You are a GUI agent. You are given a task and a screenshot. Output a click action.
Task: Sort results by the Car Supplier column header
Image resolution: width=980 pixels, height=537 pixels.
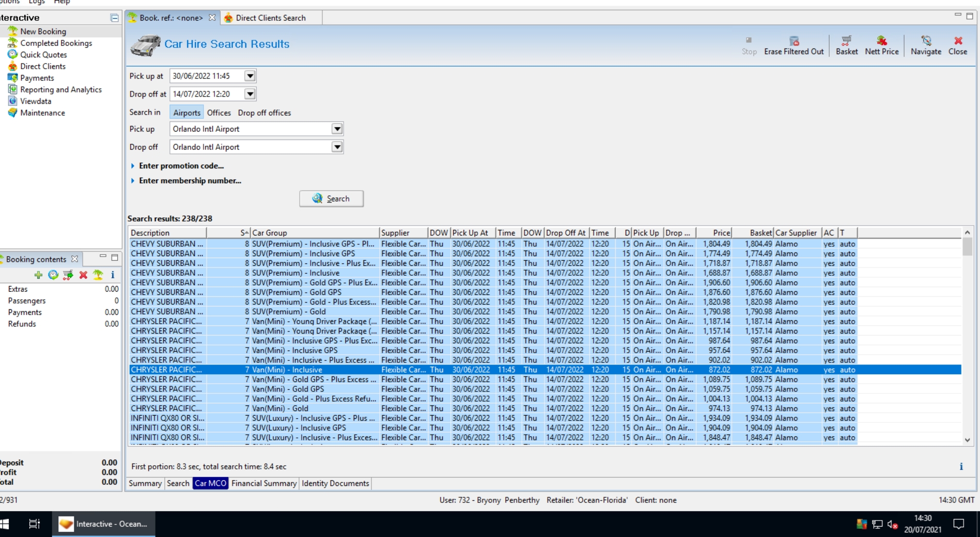(798, 233)
